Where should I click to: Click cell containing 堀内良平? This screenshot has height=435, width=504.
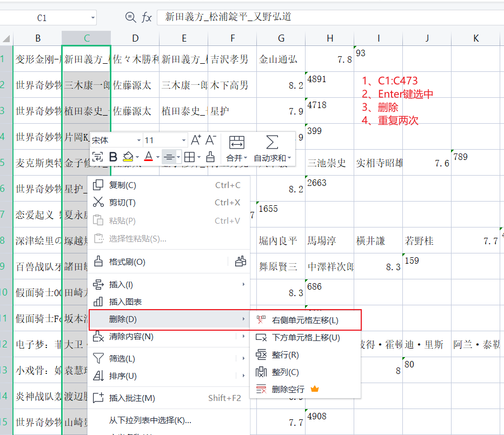281,240
